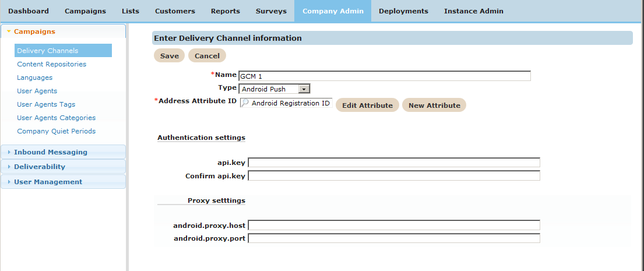The width and height of the screenshot is (644, 271).
Task: Collapse the Campaigns sidebar section
Action: [x=34, y=31]
